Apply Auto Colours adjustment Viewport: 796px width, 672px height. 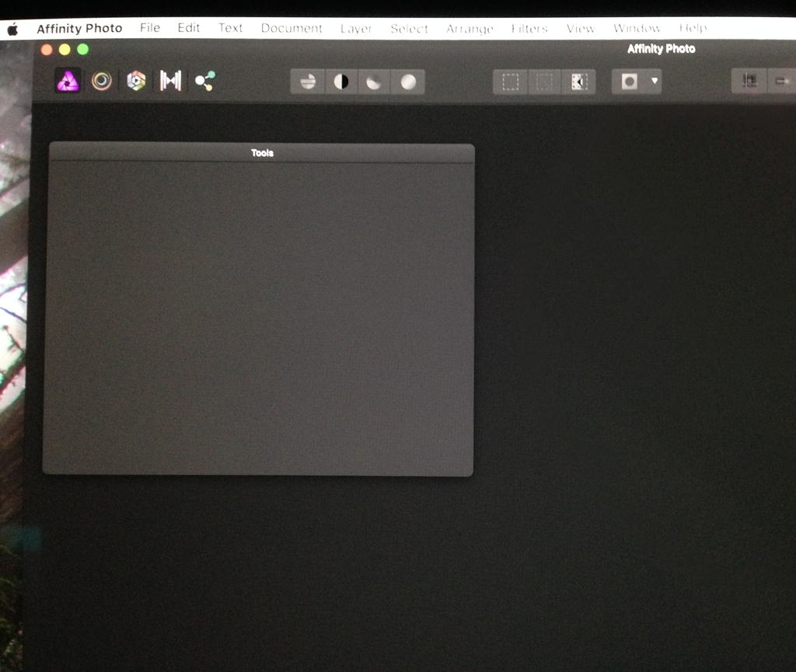pos(374,82)
